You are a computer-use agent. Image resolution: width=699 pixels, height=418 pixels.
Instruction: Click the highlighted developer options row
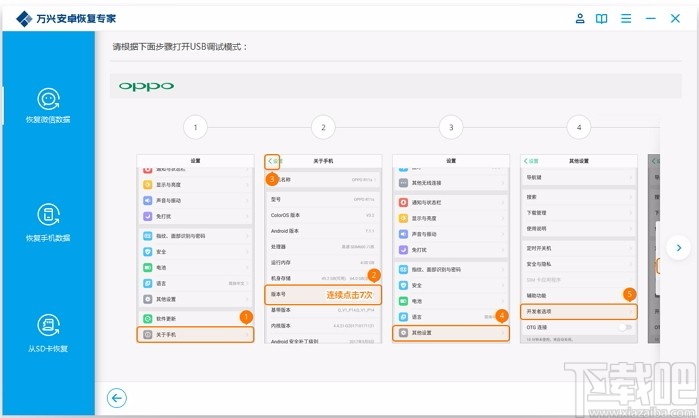(x=579, y=311)
